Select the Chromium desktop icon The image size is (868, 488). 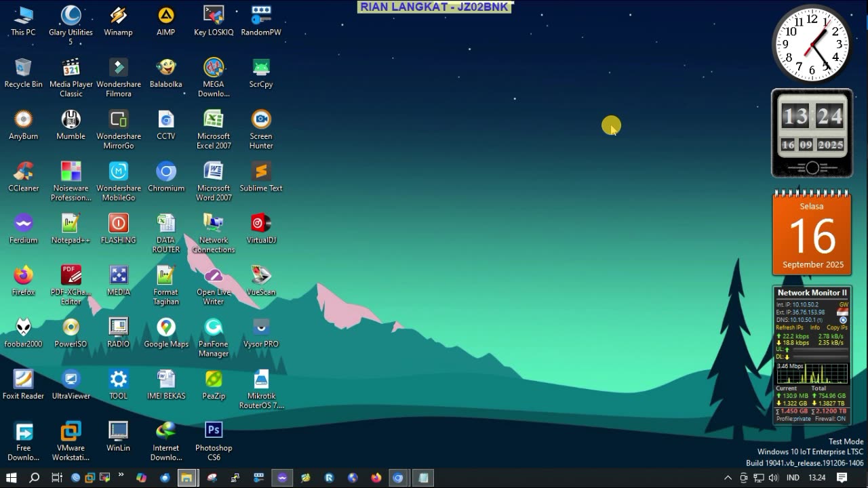(165, 178)
